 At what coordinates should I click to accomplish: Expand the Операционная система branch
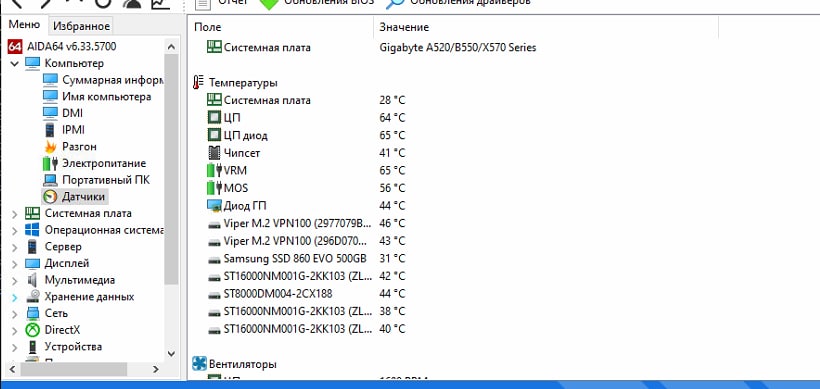[14, 230]
